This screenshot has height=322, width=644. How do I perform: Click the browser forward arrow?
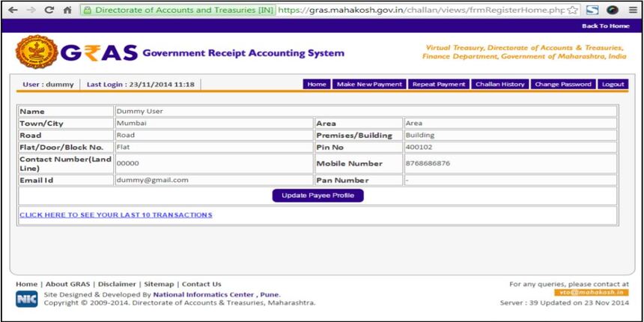click(x=31, y=10)
